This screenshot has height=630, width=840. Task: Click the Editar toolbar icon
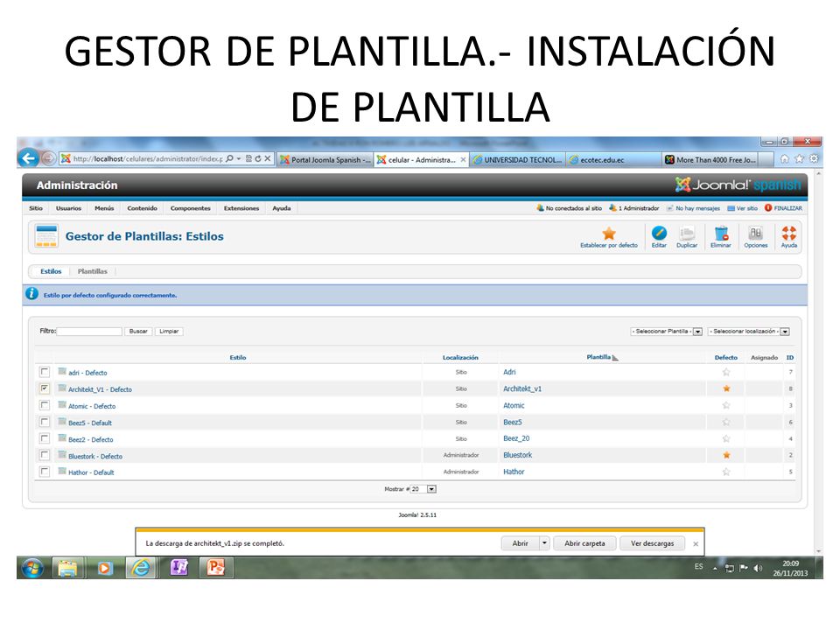point(659,233)
